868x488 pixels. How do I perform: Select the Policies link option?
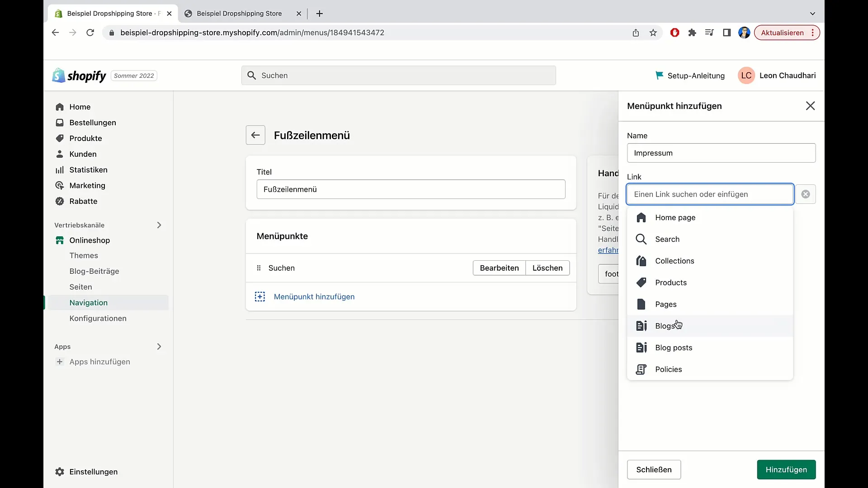click(668, 369)
